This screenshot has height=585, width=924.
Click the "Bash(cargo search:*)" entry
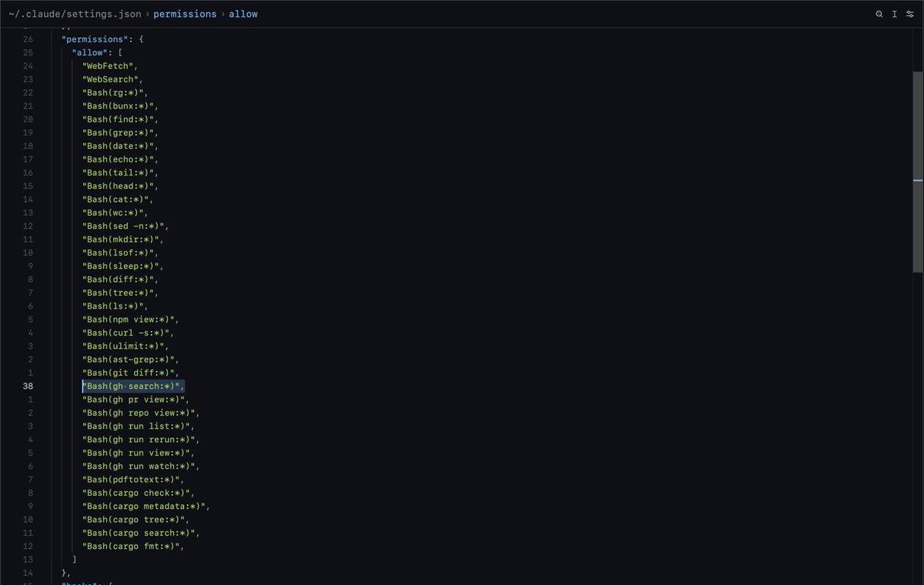pyautogui.click(x=141, y=533)
